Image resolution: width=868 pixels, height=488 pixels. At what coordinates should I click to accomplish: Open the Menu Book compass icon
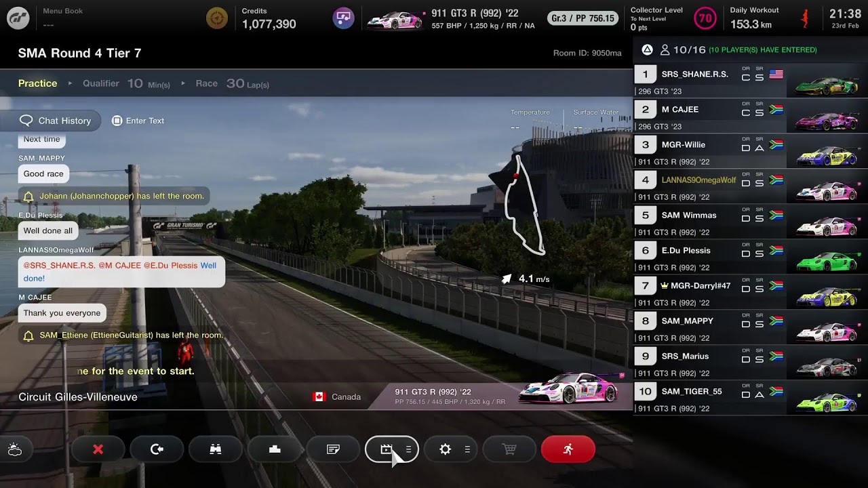(217, 18)
